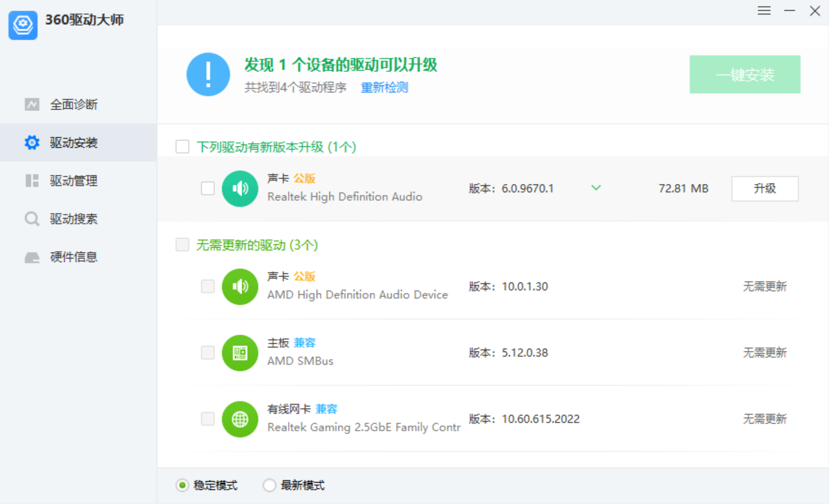The height and width of the screenshot is (504, 829).
Task: Click the 升级 button for Realtek audio
Action: (765, 189)
